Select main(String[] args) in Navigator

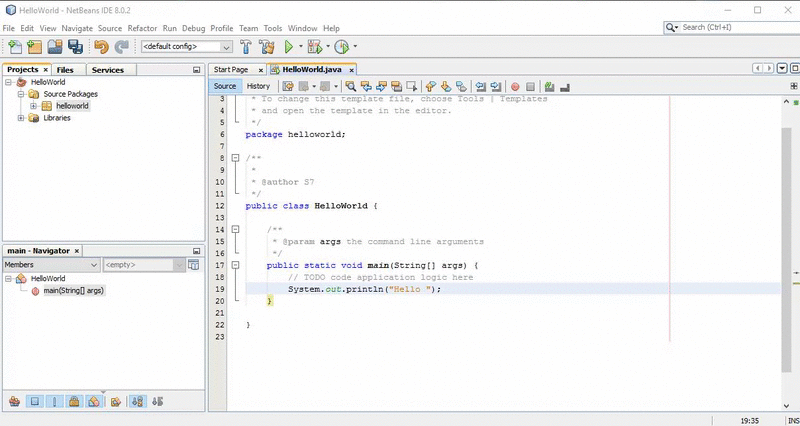(73, 291)
